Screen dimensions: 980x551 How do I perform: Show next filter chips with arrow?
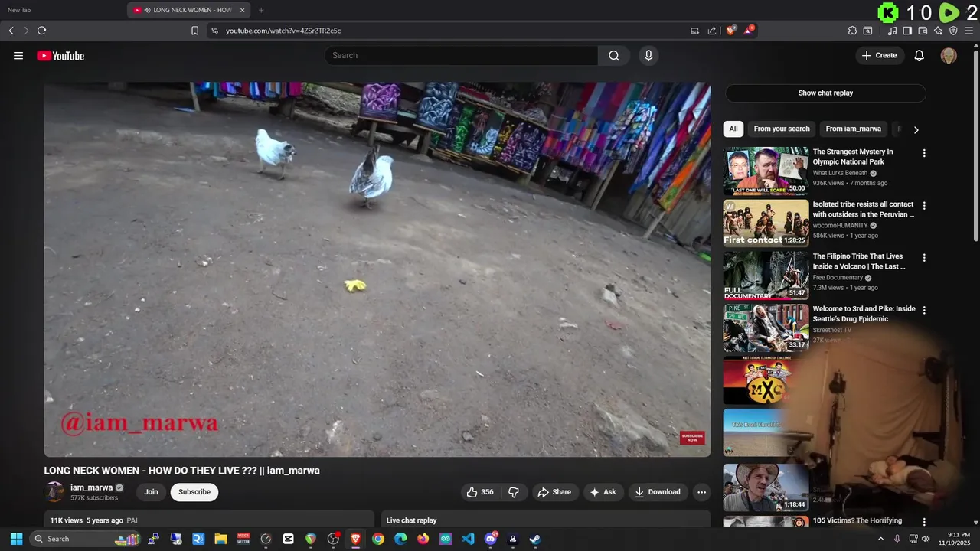tap(916, 129)
